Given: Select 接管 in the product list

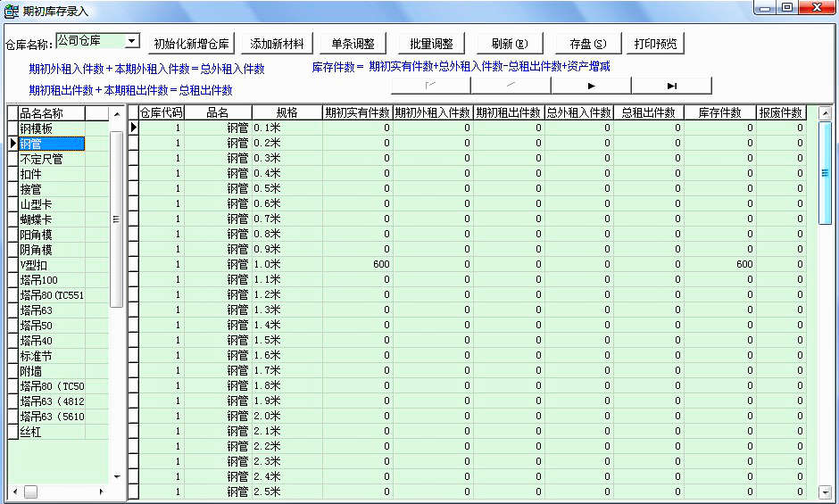Looking at the screenshot, I should tap(52, 189).
